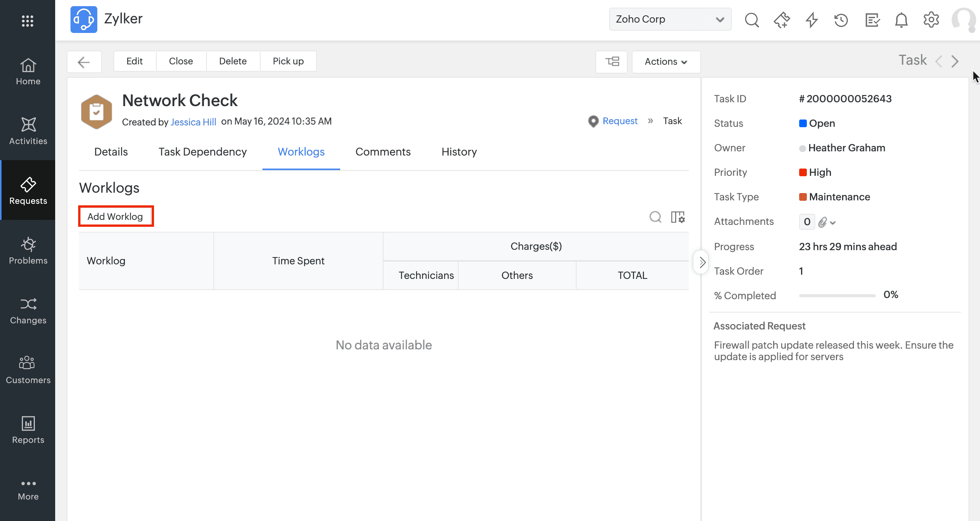Open the task hierarchy view icon
980x521 pixels.
(612, 62)
